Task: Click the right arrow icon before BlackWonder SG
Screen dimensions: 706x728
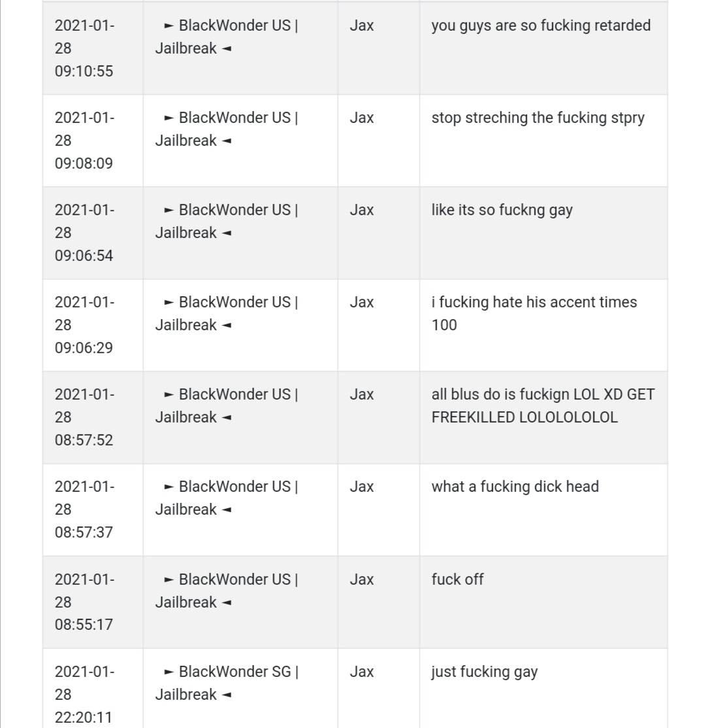Action: (169, 673)
